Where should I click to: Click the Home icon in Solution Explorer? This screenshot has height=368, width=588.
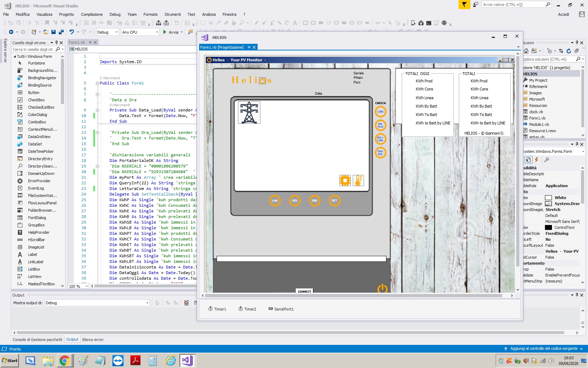pos(526,51)
